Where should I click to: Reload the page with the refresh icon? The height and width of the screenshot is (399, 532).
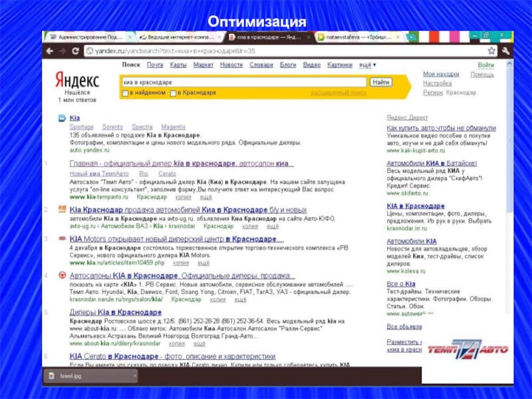(75, 51)
